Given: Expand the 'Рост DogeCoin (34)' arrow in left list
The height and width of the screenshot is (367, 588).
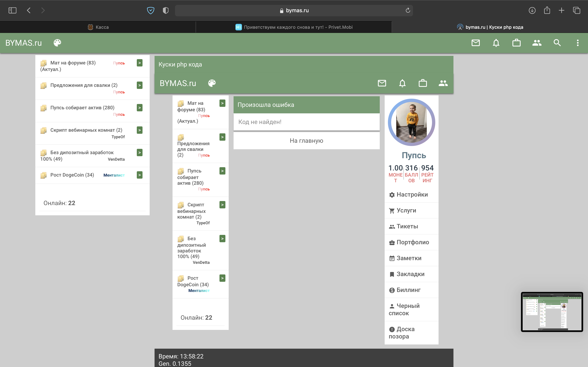Looking at the screenshot, I should tap(139, 175).
